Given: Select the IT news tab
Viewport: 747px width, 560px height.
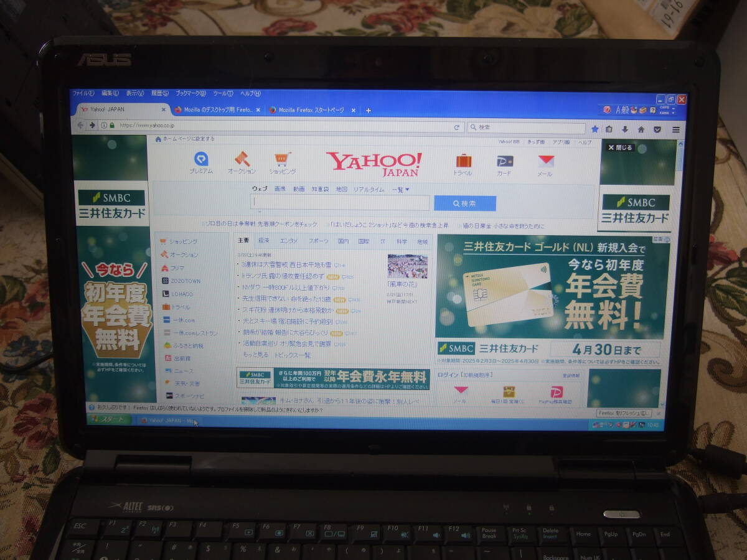Looking at the screenshot, I should point(383,241).
